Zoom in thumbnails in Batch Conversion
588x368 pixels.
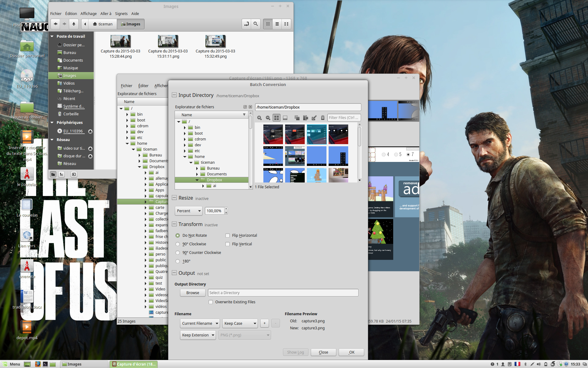pos(259,118)
